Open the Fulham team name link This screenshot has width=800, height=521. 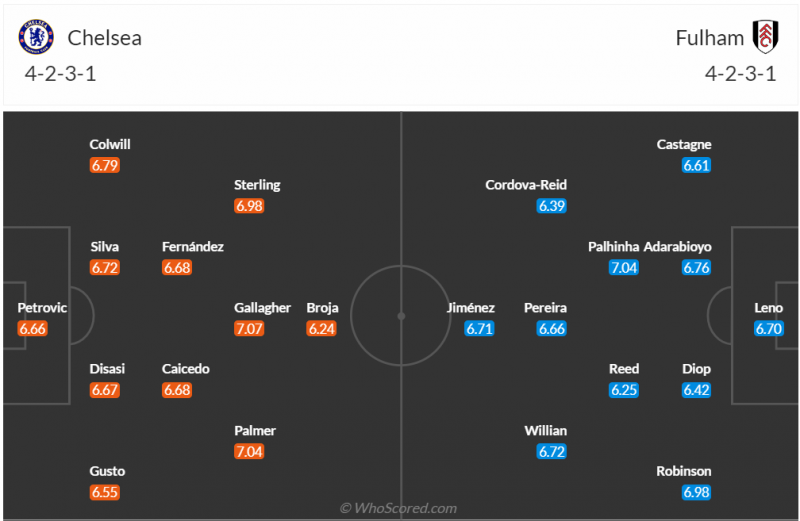click(710, 38)
